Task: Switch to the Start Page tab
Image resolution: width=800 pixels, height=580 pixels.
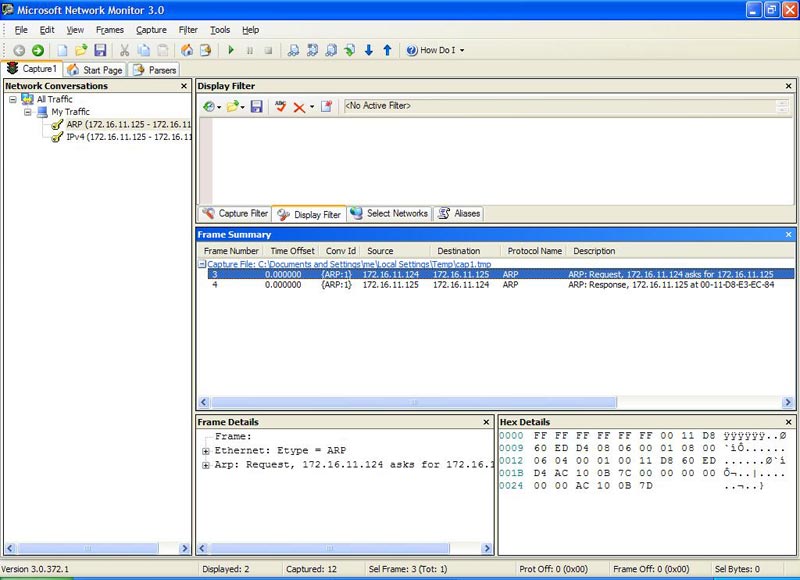Action: tap(96, 70)
